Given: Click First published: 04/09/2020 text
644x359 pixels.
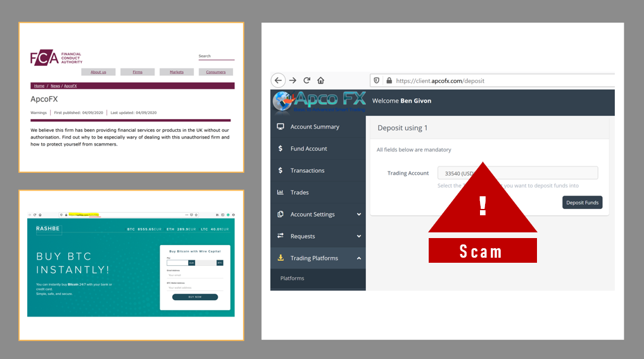Looking at the screenshot, I should (x=79, y=113).
